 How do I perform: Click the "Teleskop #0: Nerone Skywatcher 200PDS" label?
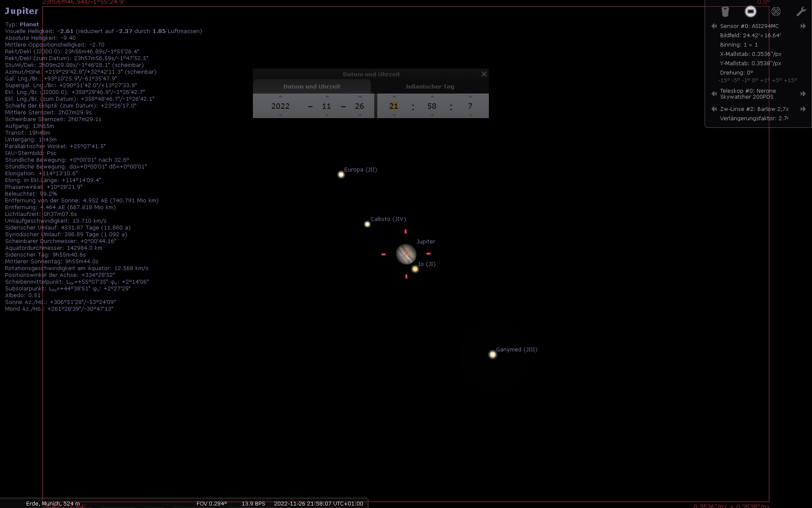click(748, 94)
